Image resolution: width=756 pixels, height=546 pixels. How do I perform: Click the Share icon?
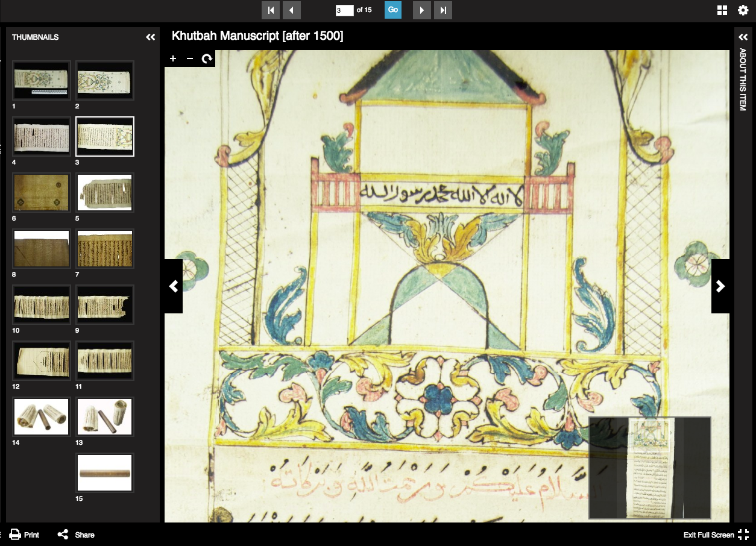63,535
